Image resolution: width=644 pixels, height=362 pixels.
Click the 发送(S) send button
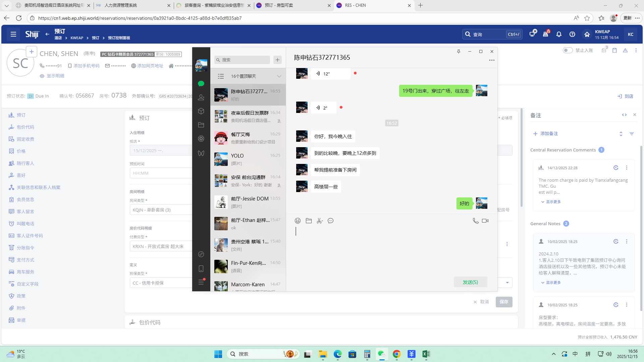[470, 282]
